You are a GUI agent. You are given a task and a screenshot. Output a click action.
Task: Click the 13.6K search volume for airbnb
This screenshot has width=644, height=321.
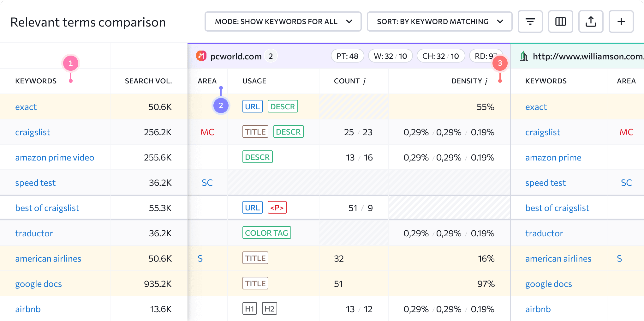click(161, 309)
